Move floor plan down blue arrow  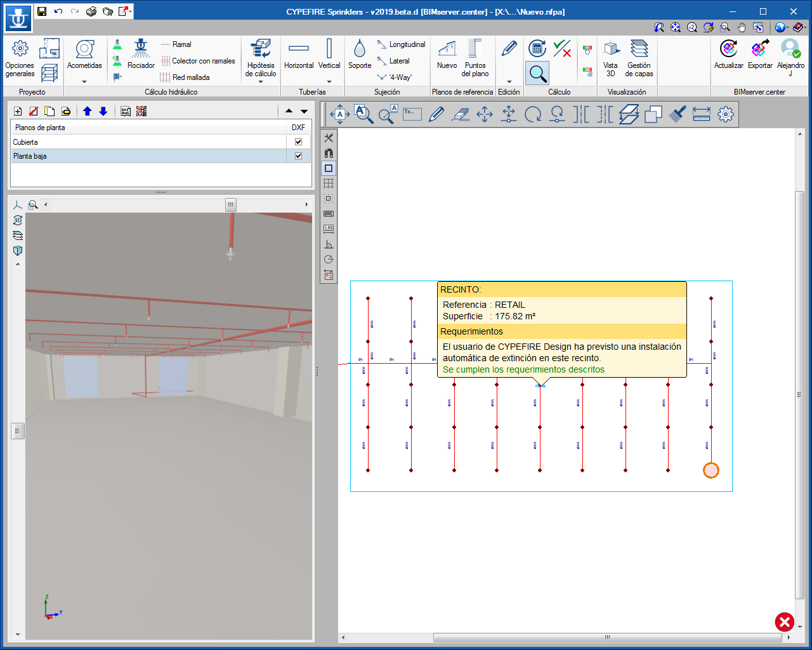(x=103, y=111)
